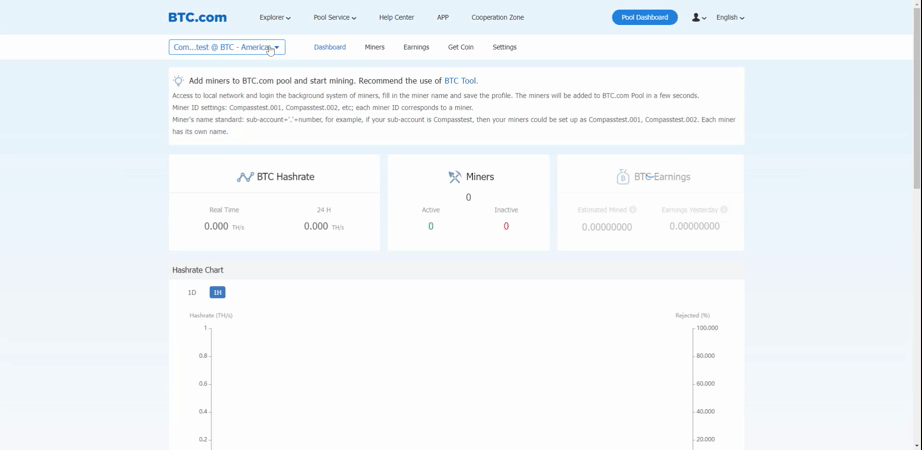
Task: Click the Estimated Mined value
Action: click(607, 227)
